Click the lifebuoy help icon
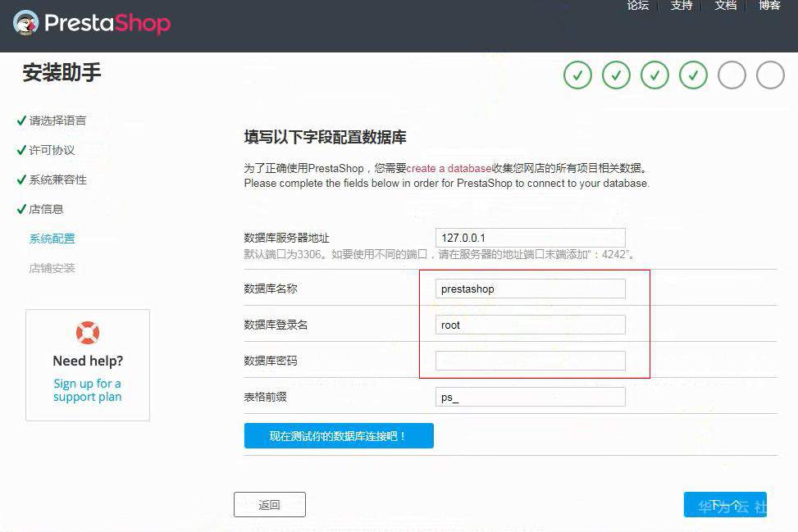Image resolution: width=798 pixels, height=532 pixels. [x=88, y=333]
